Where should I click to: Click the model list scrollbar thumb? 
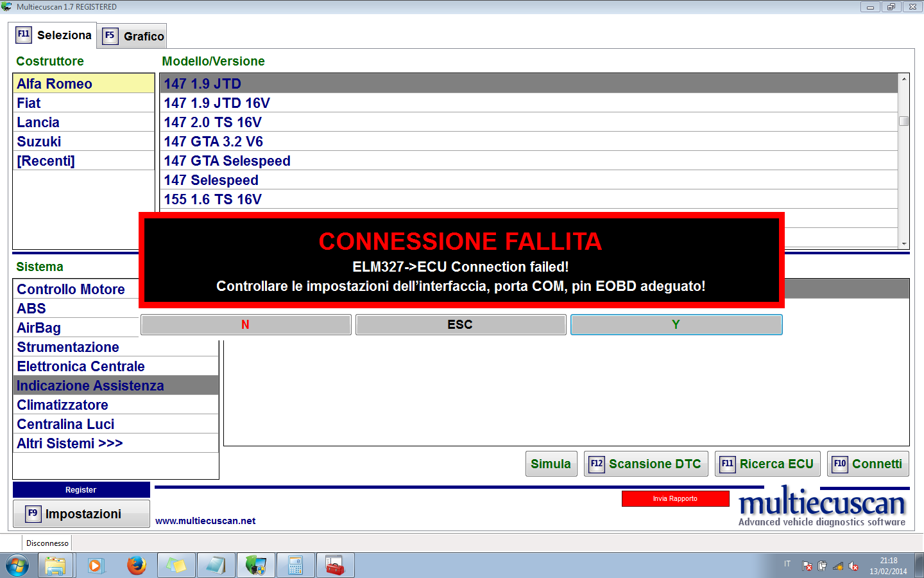[904, 121]
